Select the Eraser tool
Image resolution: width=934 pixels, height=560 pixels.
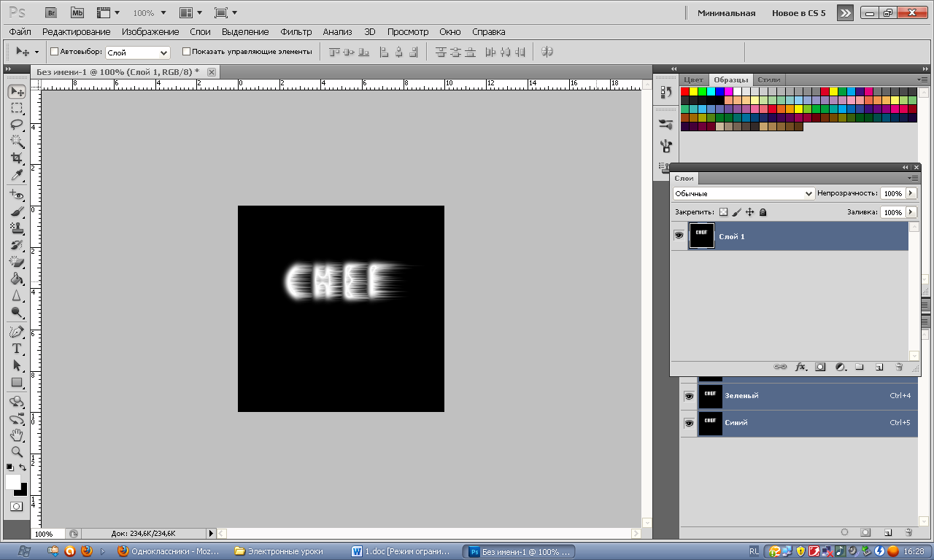17,262
